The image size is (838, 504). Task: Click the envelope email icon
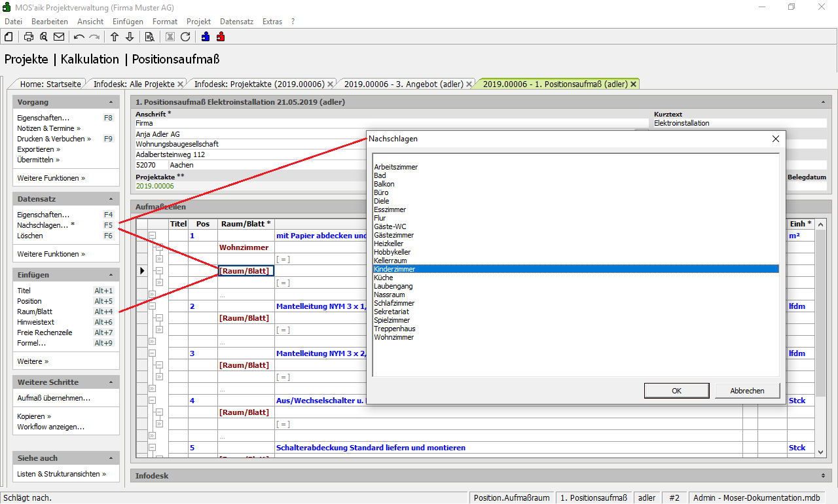click(x=59, y=37)
